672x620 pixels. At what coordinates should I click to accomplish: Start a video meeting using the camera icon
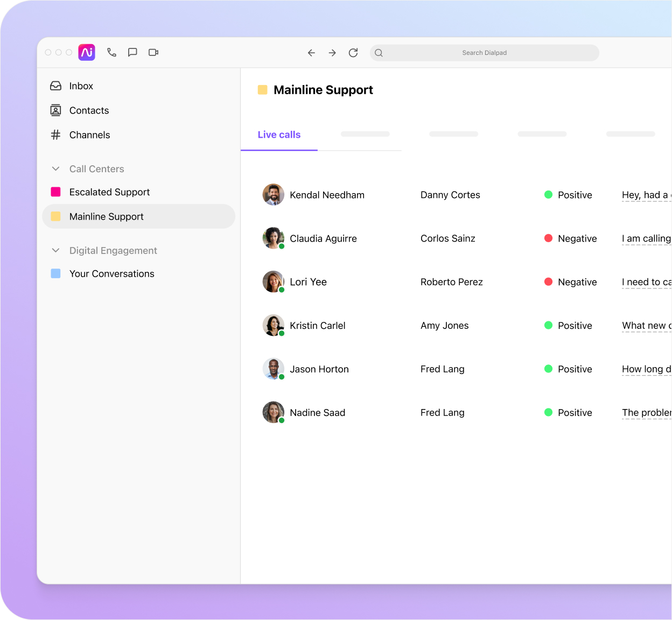[153, 52]
